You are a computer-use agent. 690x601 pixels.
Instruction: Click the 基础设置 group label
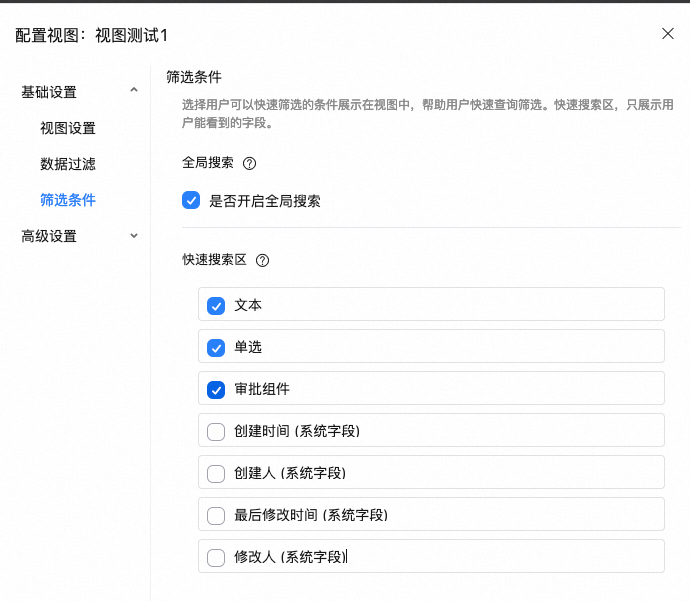49,92
